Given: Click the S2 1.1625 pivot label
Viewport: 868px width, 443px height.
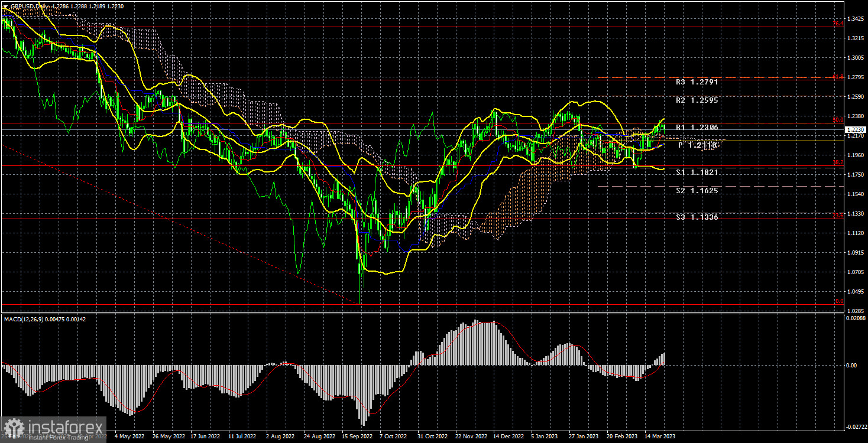Looking at the screenshot, I should coord(697,191).
